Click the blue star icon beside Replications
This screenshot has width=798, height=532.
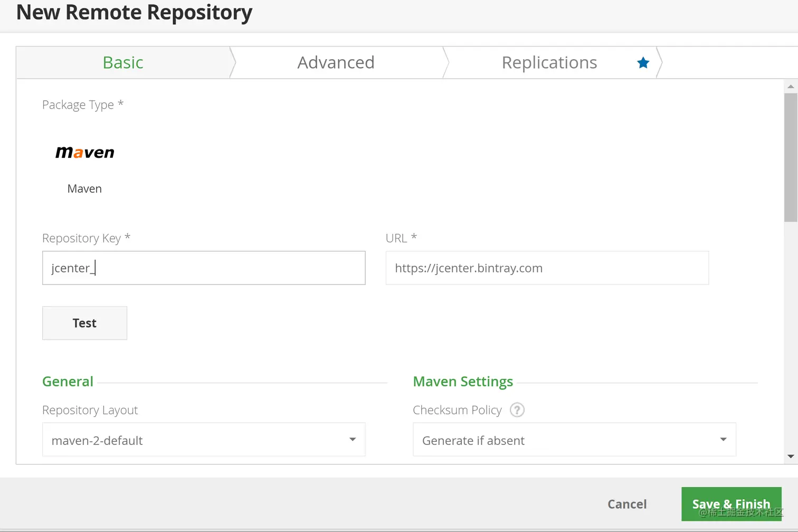pyautogui.click(x=643, y=63)
